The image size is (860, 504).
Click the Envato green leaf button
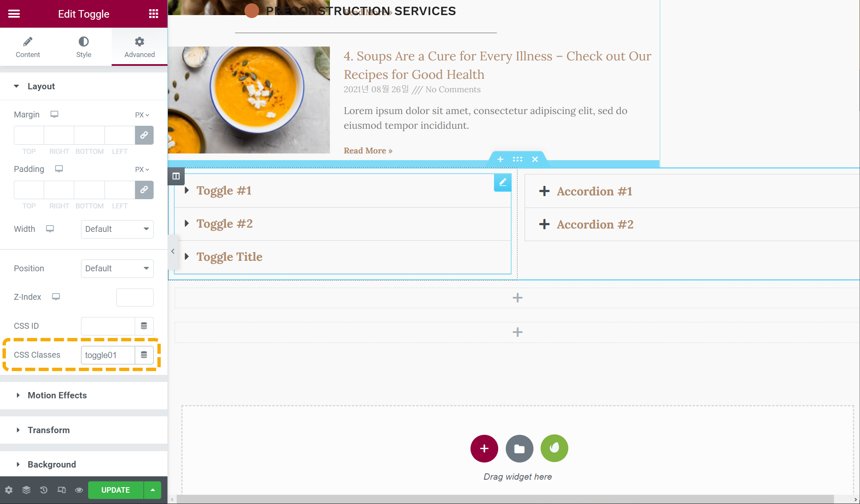554,448
